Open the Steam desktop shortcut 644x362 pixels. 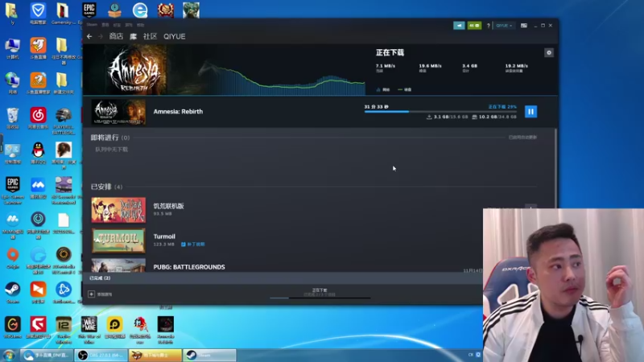[x=12, y=292]
